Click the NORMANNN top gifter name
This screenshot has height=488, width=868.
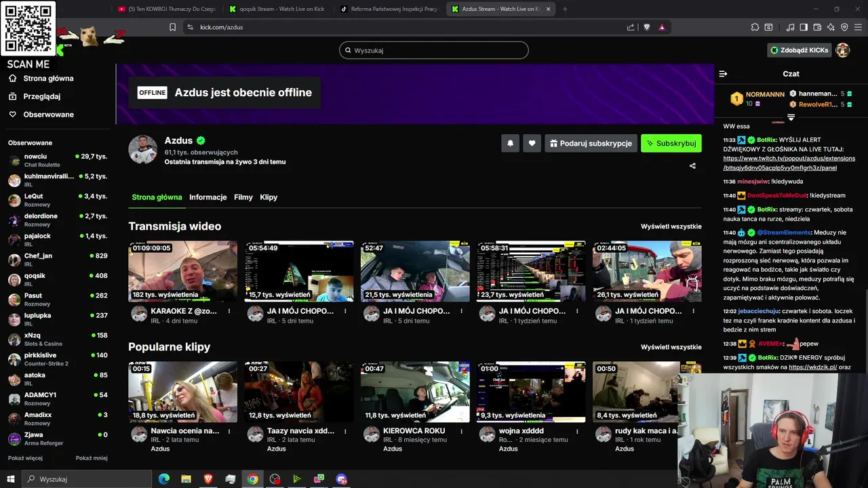(765, 94)
